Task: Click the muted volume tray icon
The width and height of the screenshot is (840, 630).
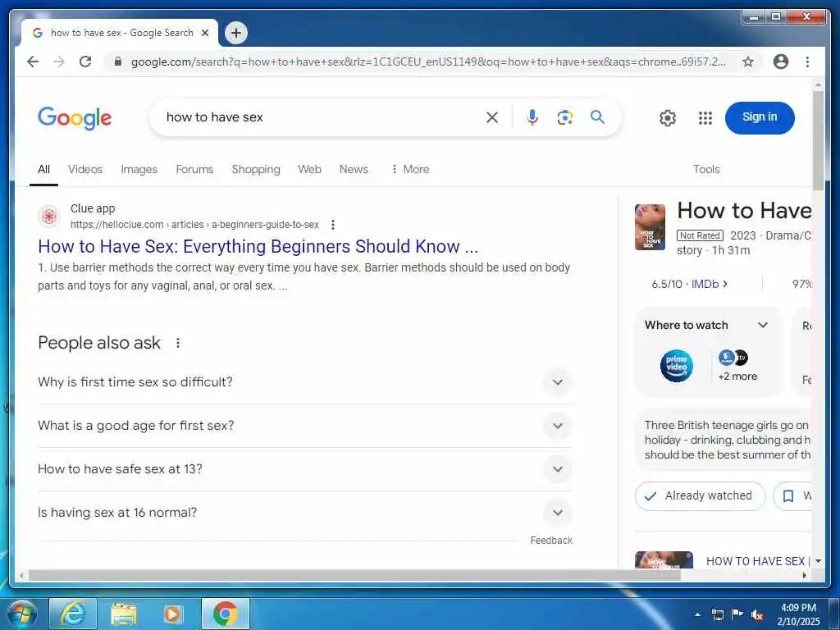Action: [757, 615]
